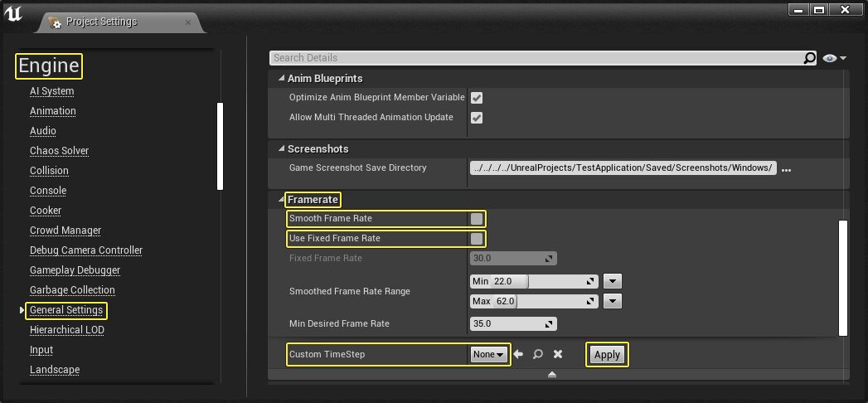Click the Min Desired Frame Rate 35.0 field
Image resolution: width=868 pixels, height=403 pixels.
click(513, 324)
